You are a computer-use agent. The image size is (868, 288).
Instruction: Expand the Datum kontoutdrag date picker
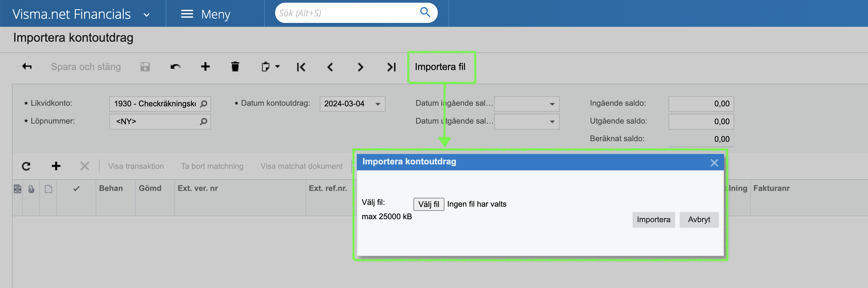378,104
